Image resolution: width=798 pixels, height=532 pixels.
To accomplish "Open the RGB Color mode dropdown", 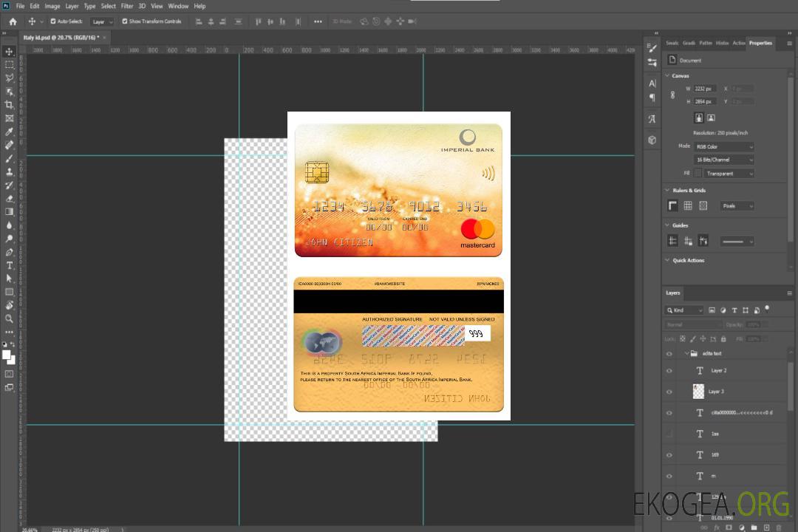I will point(723,146).
